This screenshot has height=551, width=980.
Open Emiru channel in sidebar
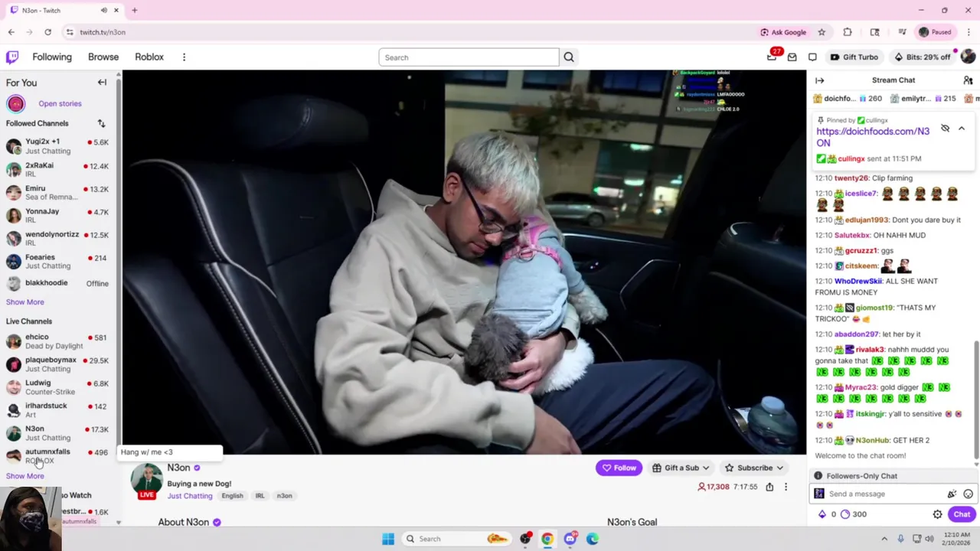(x=58, y=192)
